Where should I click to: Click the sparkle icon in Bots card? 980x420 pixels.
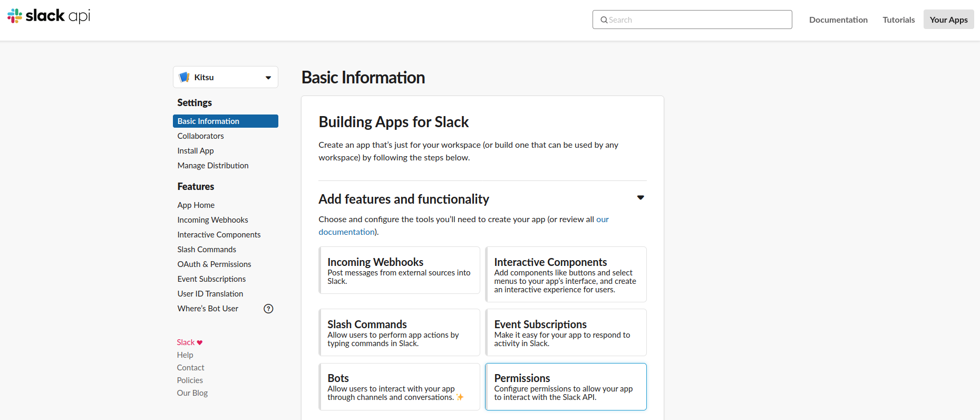coord(460,397)
